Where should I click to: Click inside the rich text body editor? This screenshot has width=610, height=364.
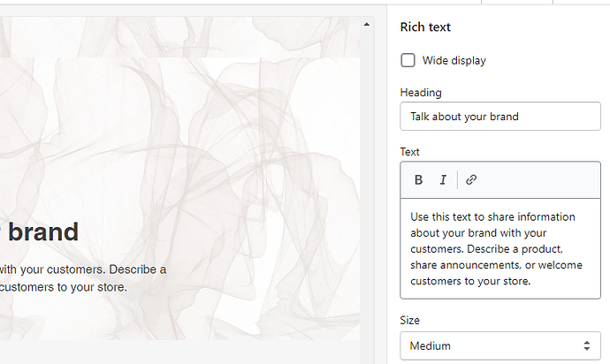point(500,248)
